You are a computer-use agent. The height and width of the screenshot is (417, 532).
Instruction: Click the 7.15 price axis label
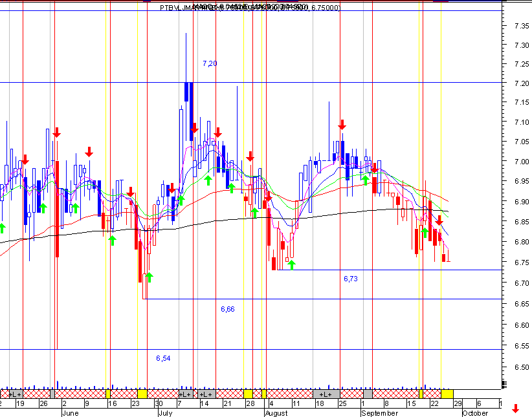point(522,102)
